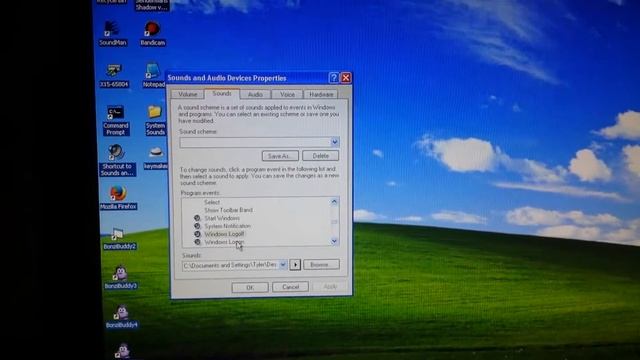Image resolution: width=640 pixels, height=360 pixels.
Task: Click the Program events scroll down arrow
Action: 334,241
